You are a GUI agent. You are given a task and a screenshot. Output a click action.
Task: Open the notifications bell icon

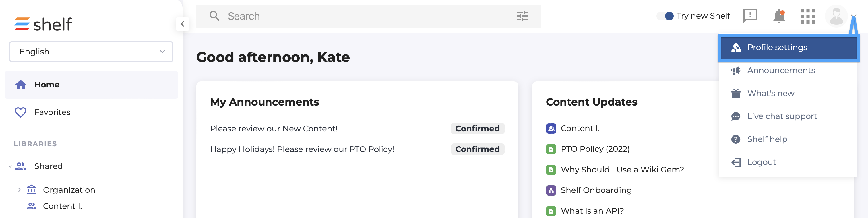point(779,16)
